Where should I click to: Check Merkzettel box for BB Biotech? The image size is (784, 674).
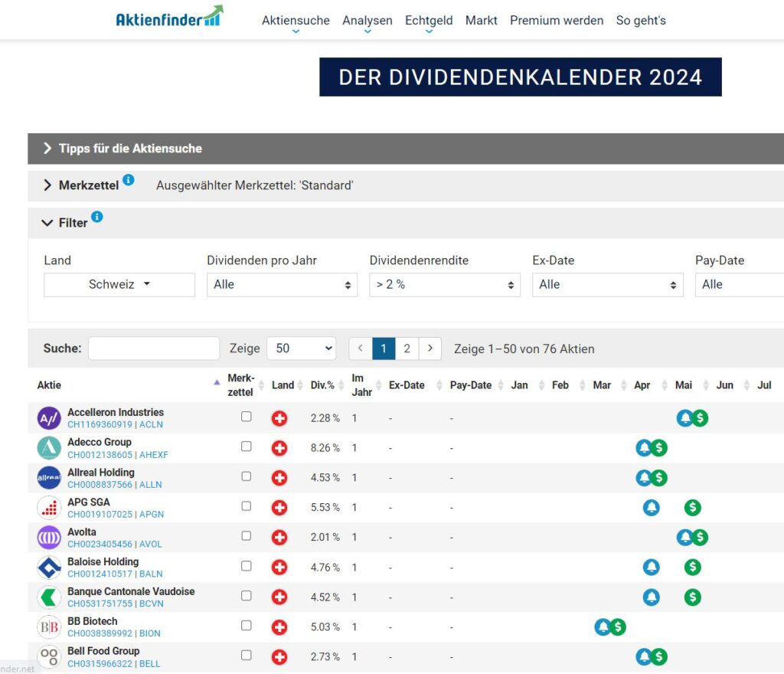point(246,625)
